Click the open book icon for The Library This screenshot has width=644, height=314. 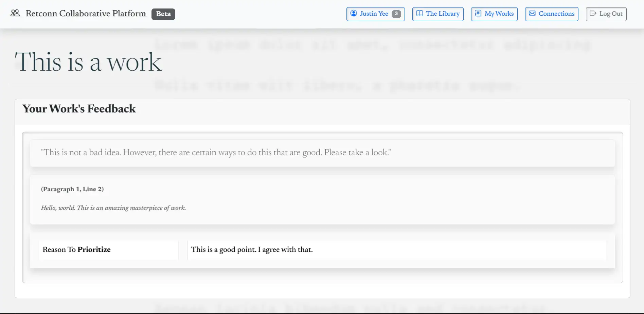(420, 13)
